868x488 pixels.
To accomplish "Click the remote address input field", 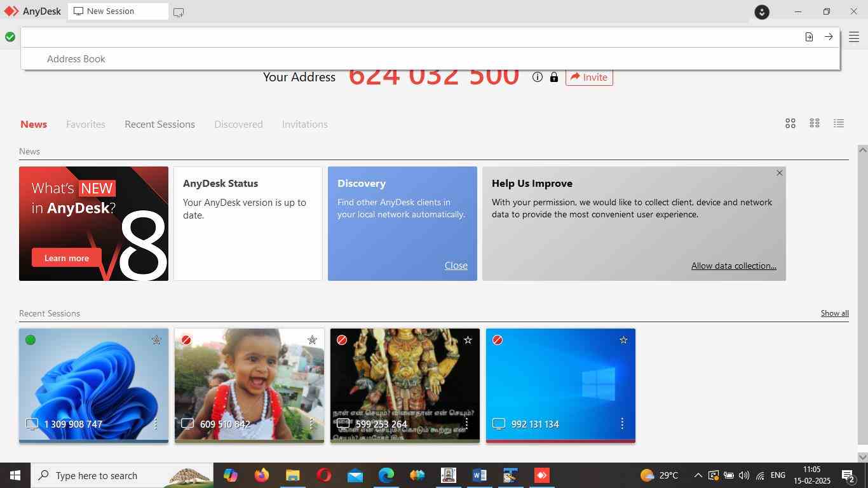I will pyautogui.click(x=411, y=37).
